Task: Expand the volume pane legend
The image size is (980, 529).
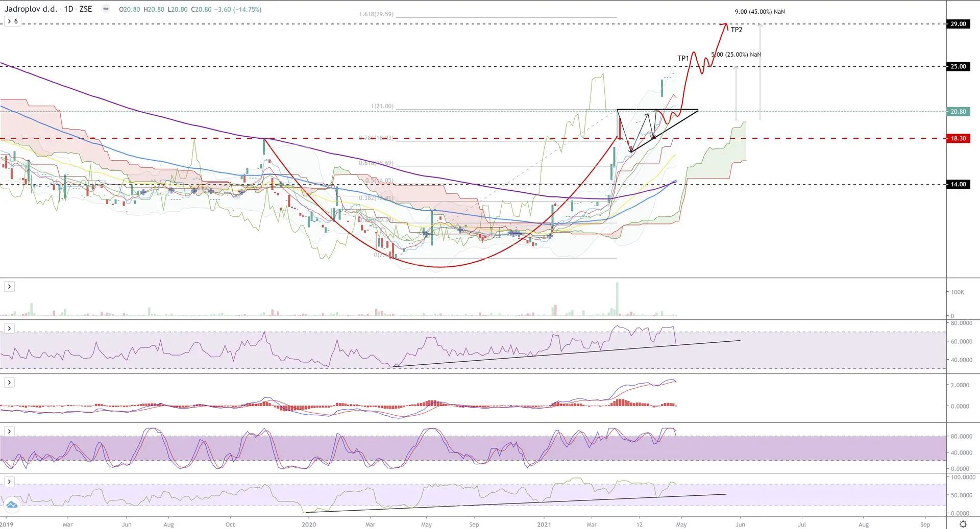Action: point(9,287)
